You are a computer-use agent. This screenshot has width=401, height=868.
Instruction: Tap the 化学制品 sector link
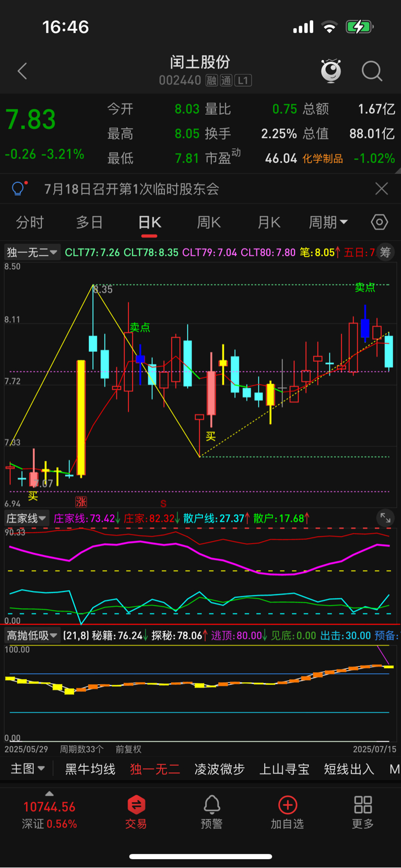point(323,159)
